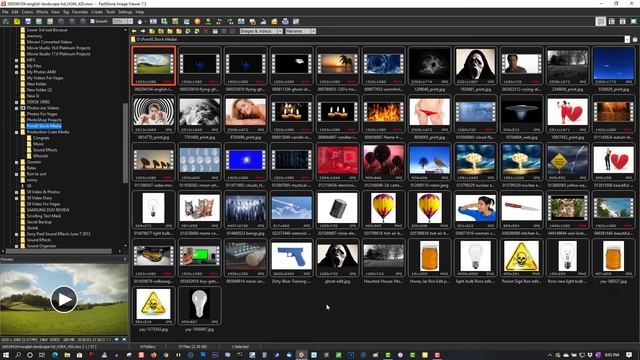
Task: Click the scanner acquire icon at toolbar start
Action: (6, 21)
